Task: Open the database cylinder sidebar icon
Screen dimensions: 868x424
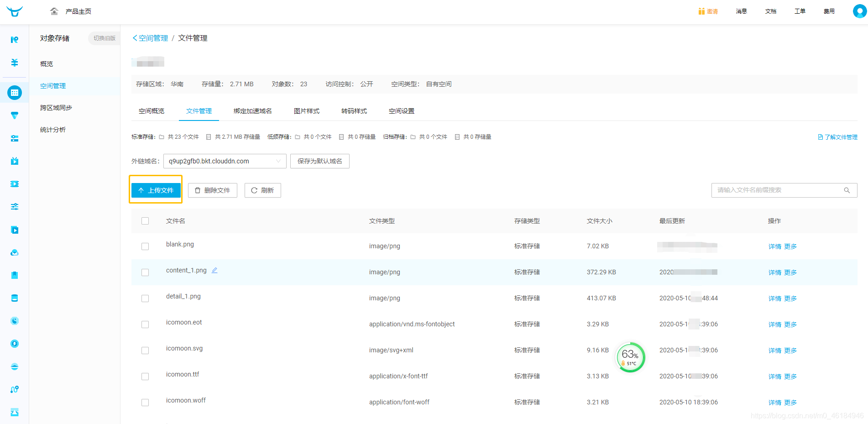Action: tap(15, 298)
